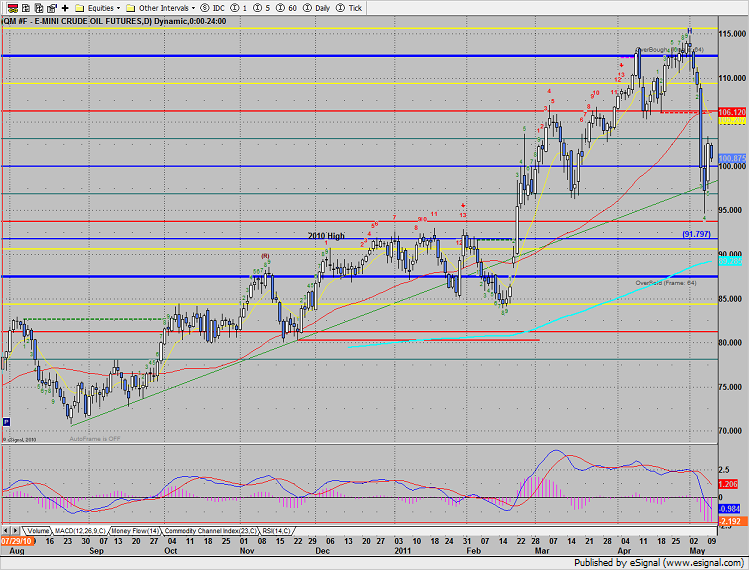The image size is (749, 570).
Task: Click the 'Published by eSignal (www.esignal.com)' text
Action: click(x=659, y=562)
